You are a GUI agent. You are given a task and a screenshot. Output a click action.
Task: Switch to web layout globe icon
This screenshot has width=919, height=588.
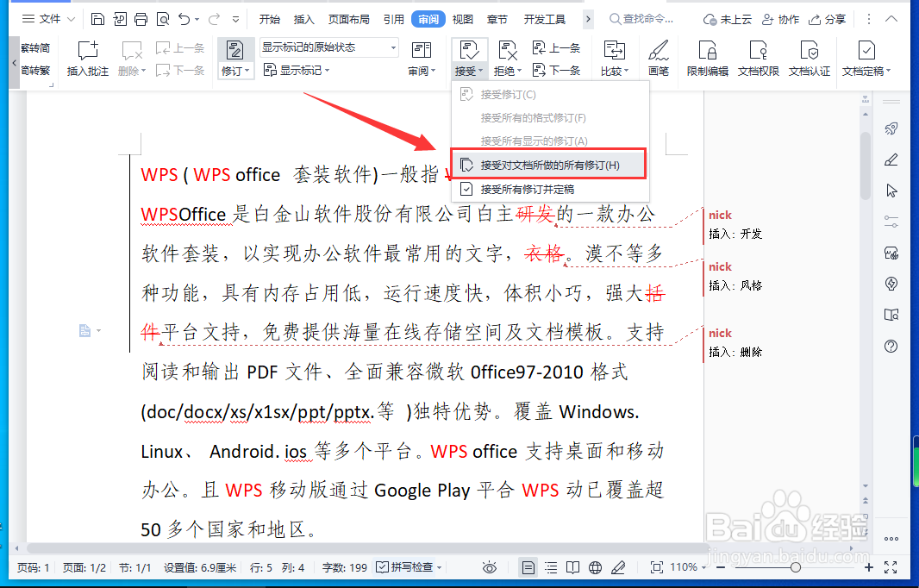(595, 567)
